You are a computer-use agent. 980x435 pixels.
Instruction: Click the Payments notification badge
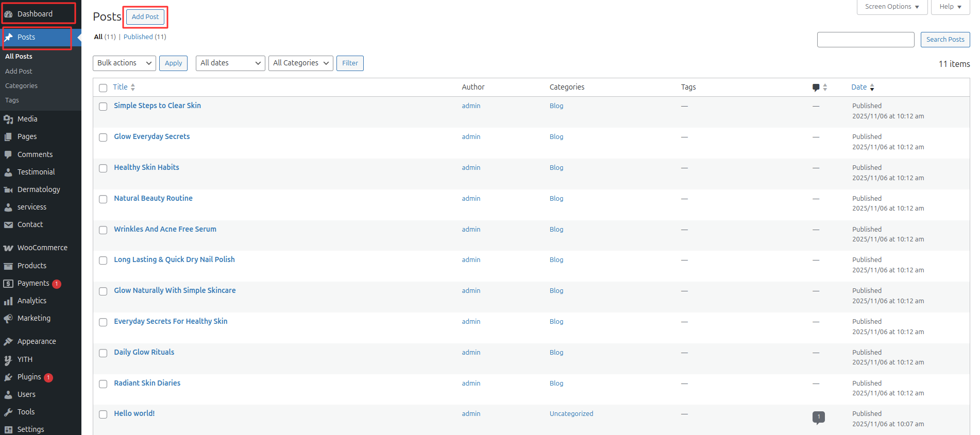coord(57,284)
